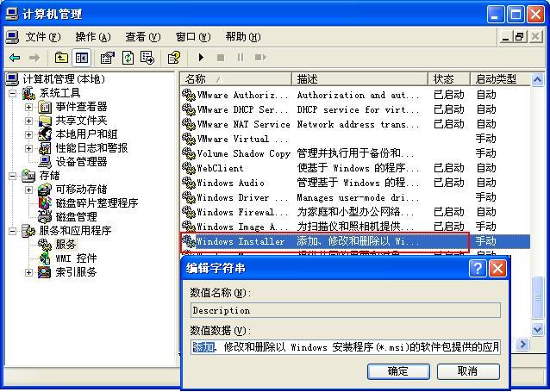Screen dimensions: 550x392
Task: Click the help question mark in 编辑字符串 dialog
Action: [478, 269]
